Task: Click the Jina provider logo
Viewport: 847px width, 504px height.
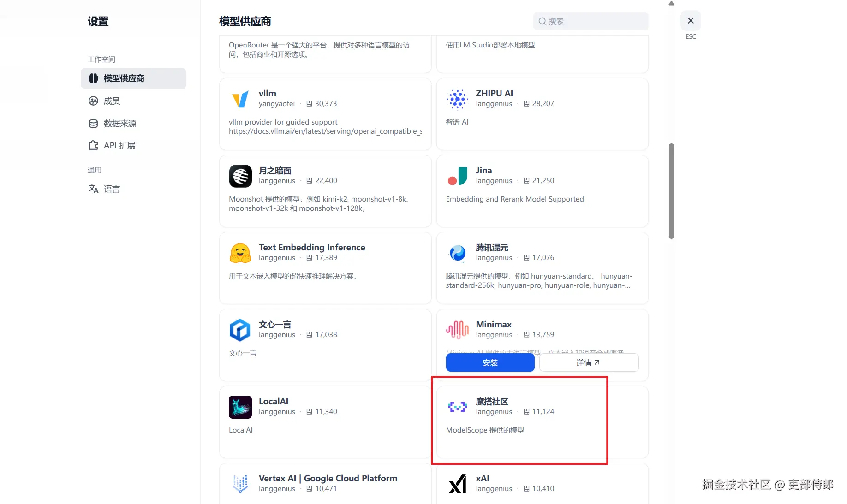Action: tap(458, 176)
